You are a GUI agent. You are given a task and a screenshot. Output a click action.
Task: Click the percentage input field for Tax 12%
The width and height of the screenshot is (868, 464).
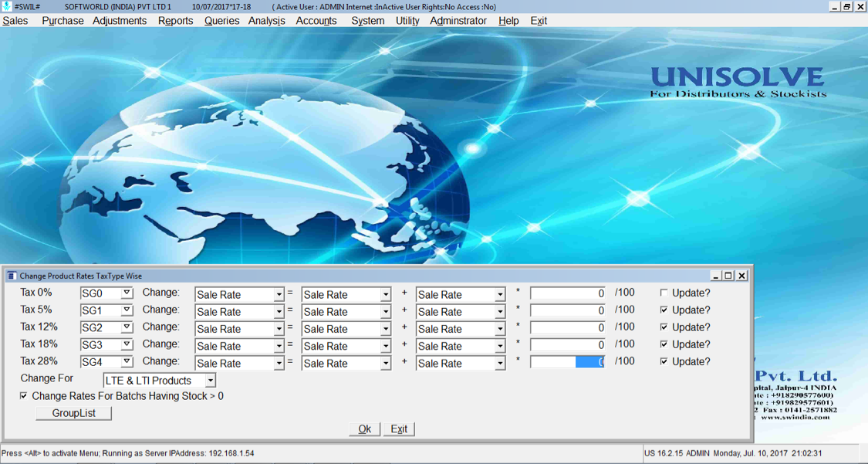[568, 328]
